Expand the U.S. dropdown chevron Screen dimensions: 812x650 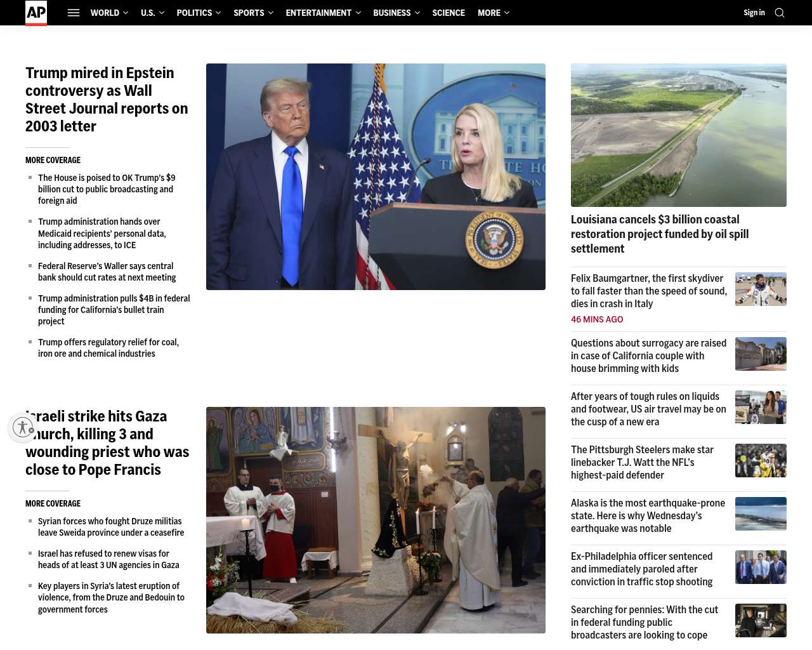(161, 13)
